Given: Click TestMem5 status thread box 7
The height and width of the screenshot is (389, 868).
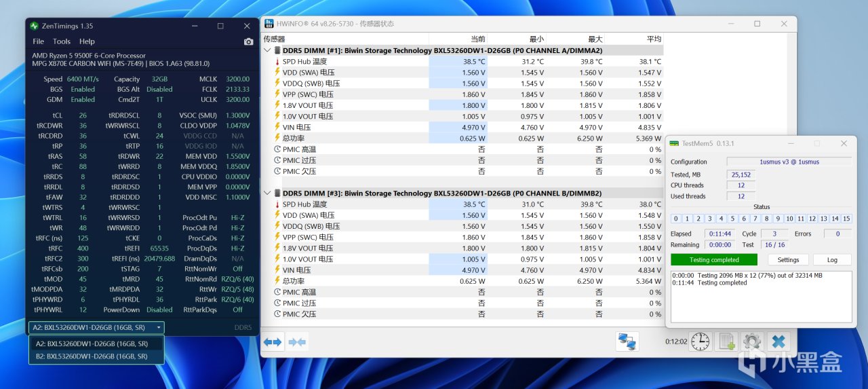Looking at the screenshot, I should (755, 219).
